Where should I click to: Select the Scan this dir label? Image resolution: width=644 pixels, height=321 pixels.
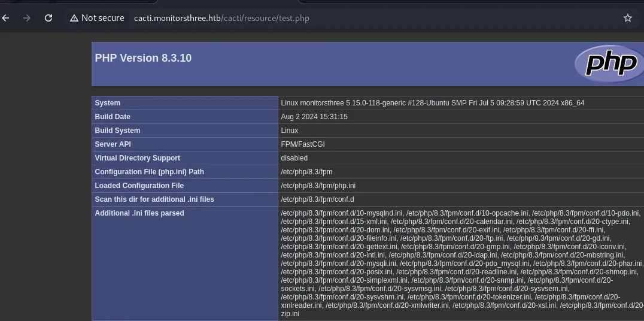154,199
